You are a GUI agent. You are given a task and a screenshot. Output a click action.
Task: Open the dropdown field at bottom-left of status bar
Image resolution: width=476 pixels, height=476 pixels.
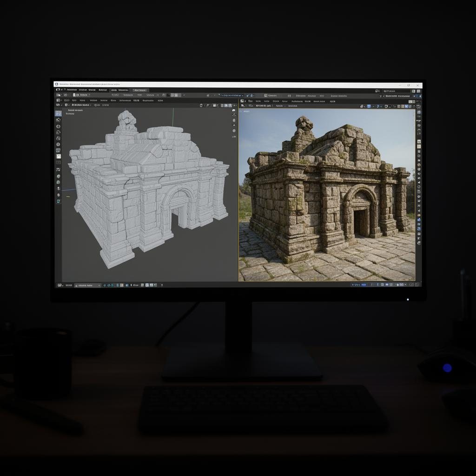(88, 285)
